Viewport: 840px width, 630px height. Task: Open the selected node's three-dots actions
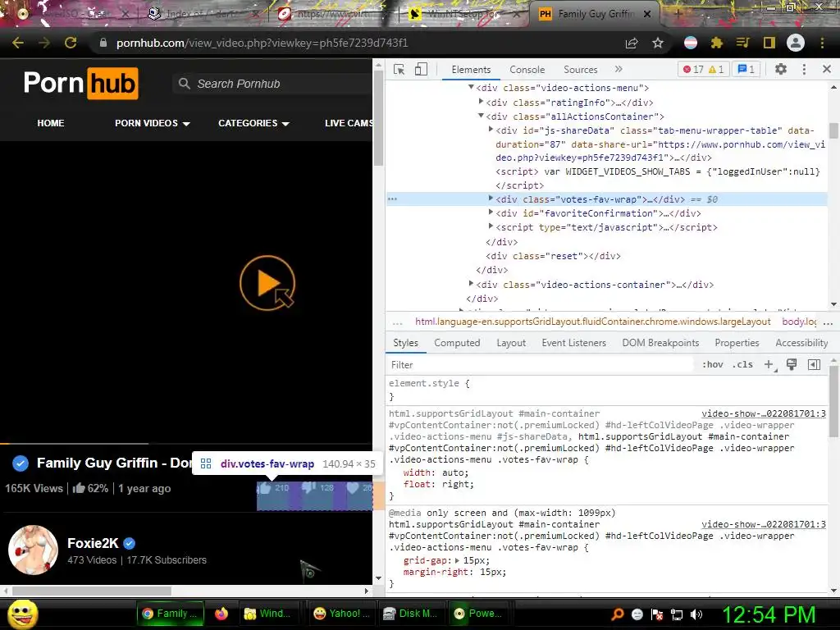tap(393, 199)
